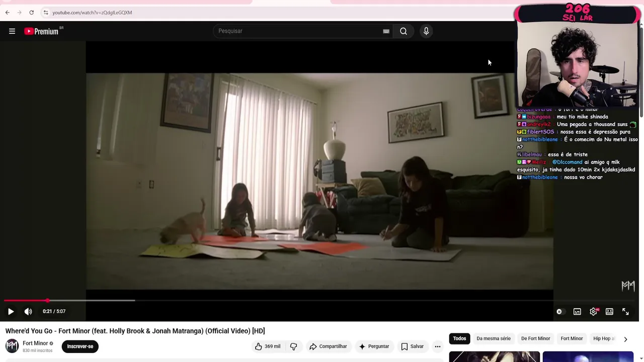Click the search magnifier button
This screenshot has height=362, width=644.
click(x=404, y=31)
